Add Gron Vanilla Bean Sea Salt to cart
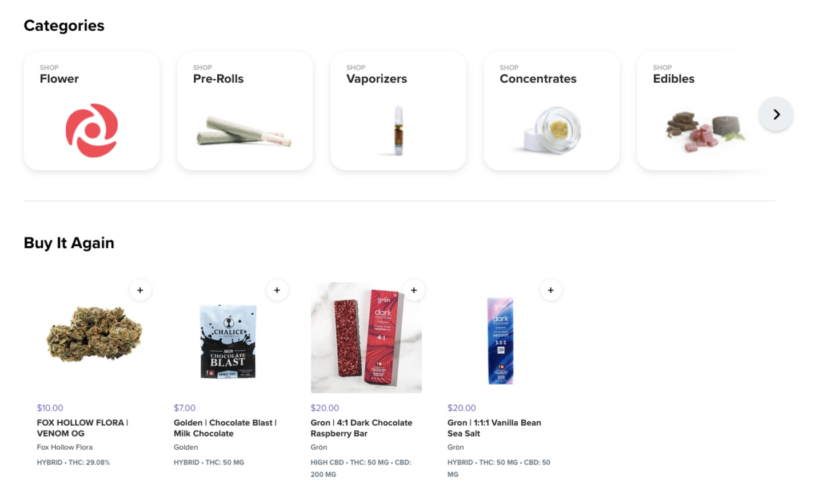 551,290
